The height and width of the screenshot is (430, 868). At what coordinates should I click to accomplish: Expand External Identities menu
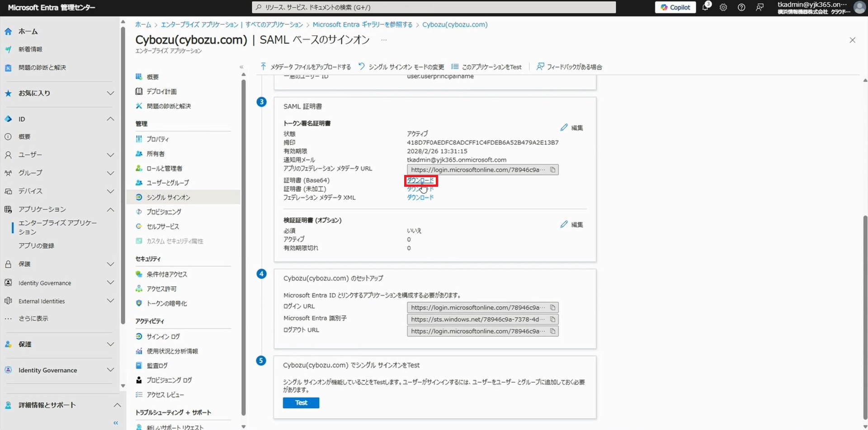[110, 301]
